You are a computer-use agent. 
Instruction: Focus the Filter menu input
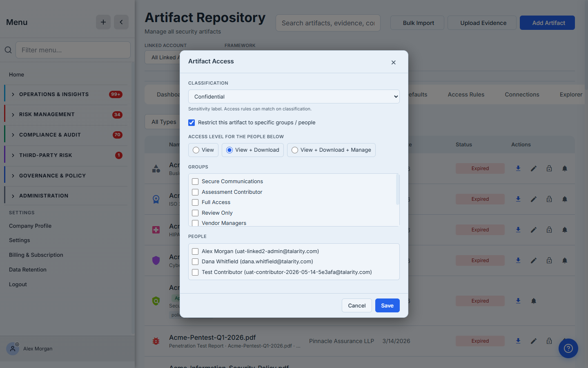coord(73,50)
